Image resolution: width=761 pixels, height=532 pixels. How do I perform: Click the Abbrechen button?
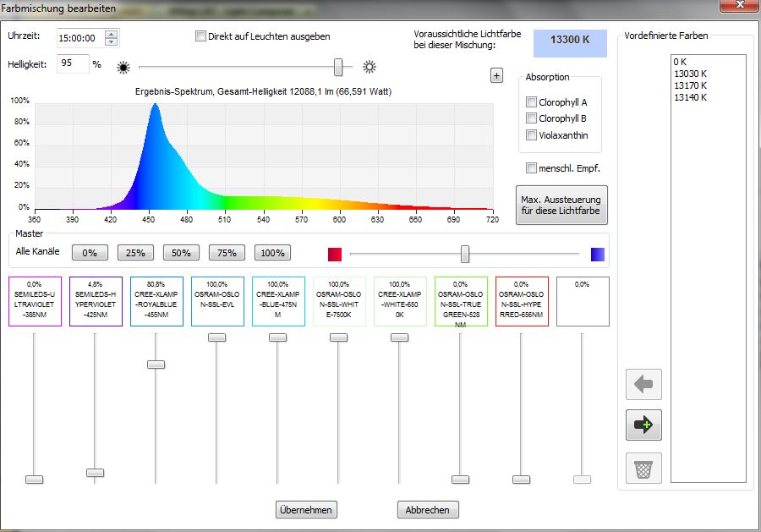click(x=428, y=510)
